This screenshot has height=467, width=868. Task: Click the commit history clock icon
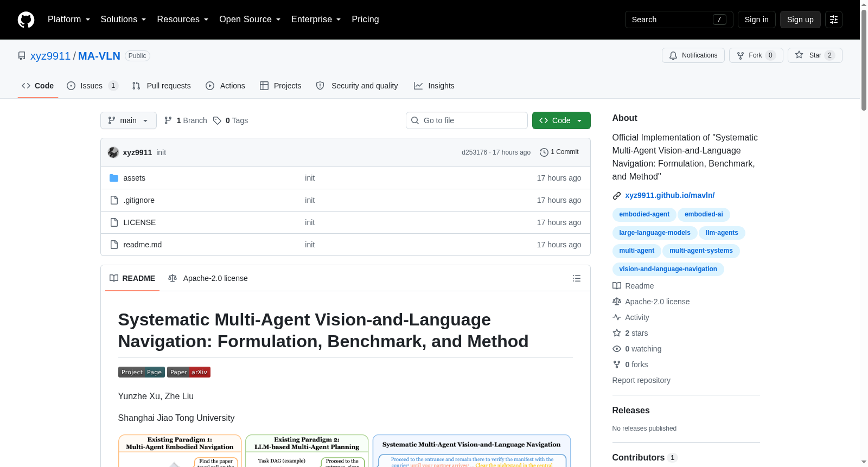point(544,152)
